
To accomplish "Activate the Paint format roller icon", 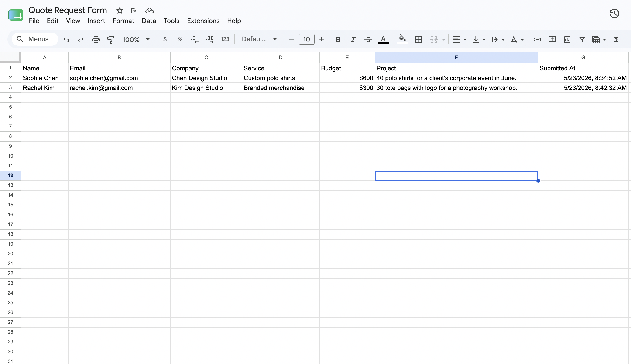I will (x=110, y=40).
